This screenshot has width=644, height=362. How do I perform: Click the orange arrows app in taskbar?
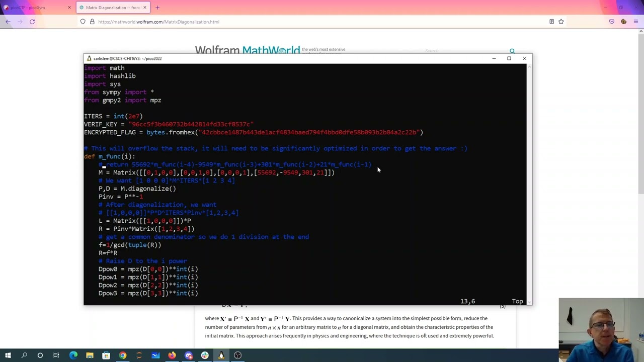[x=139, y=355]
